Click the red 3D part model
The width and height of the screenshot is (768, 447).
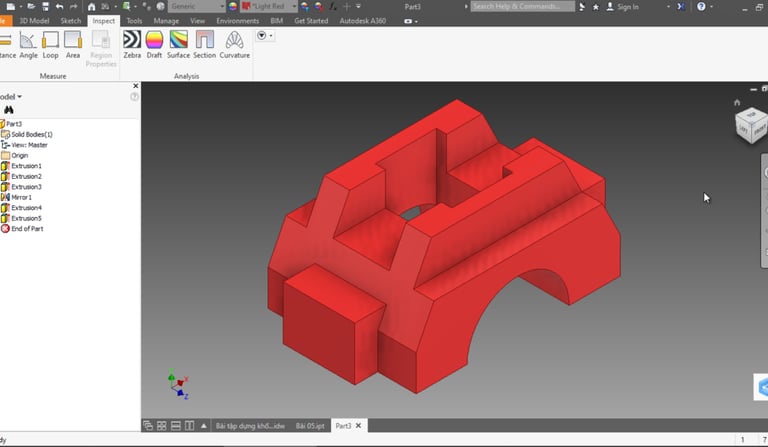[443, 246]
